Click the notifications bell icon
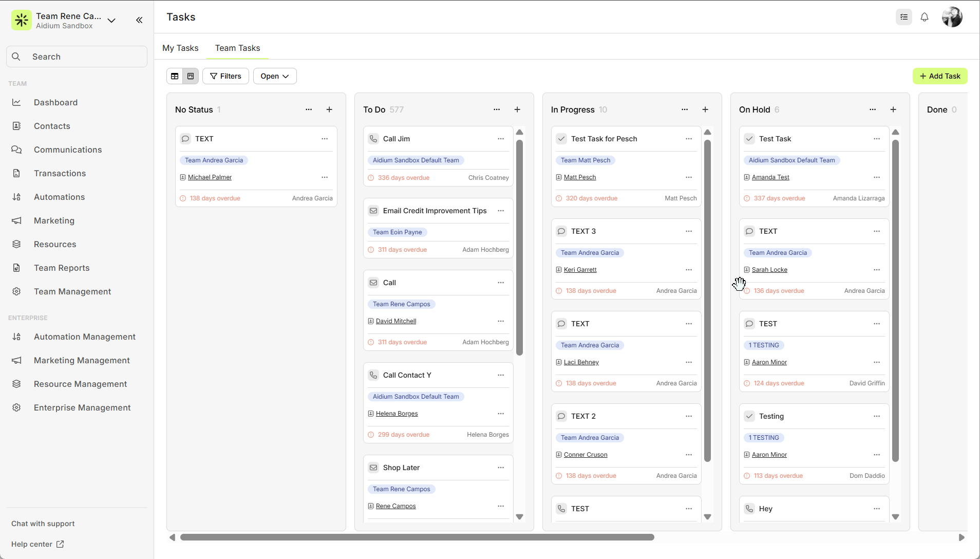980x559 pixels. click(x=925, y=17)
